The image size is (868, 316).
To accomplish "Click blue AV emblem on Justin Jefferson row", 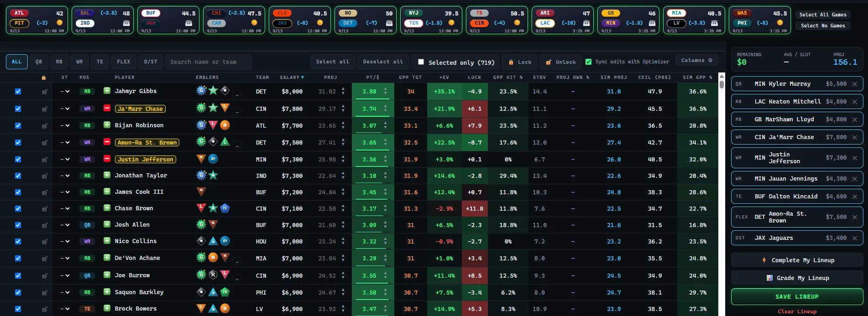I will [x=213, y=159].
